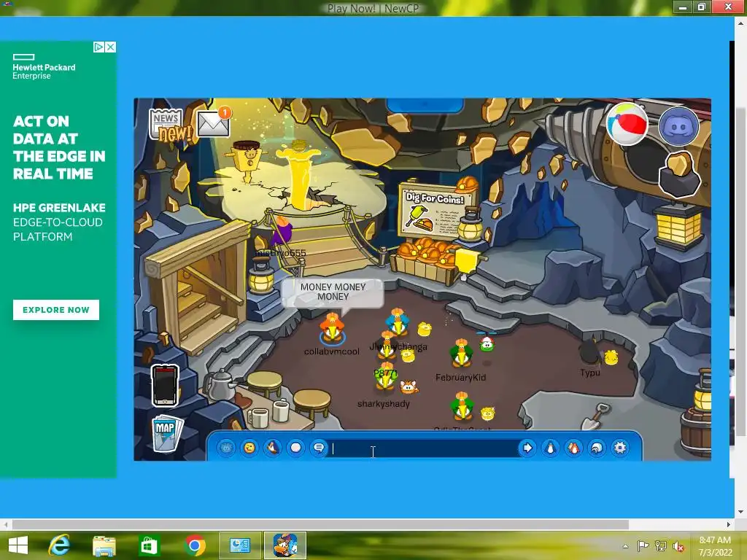Click into the chat message input field
The width and height of the screenshot is (747, 560).
423,448
